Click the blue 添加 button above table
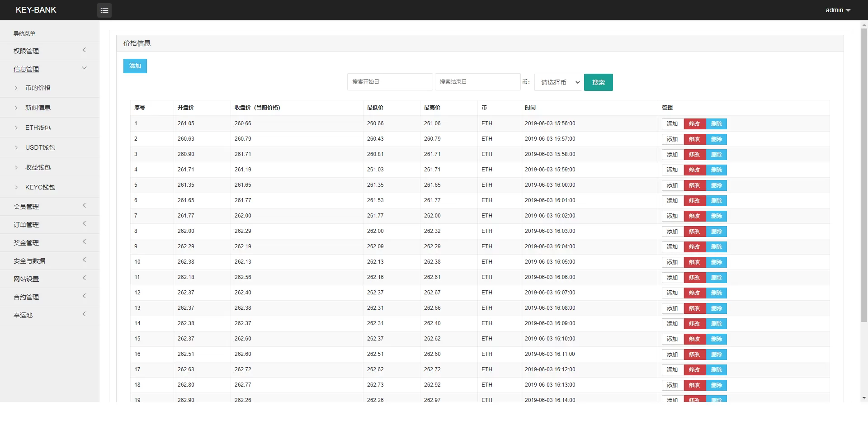This screenshot has width=868, height=421. point(135,66)
